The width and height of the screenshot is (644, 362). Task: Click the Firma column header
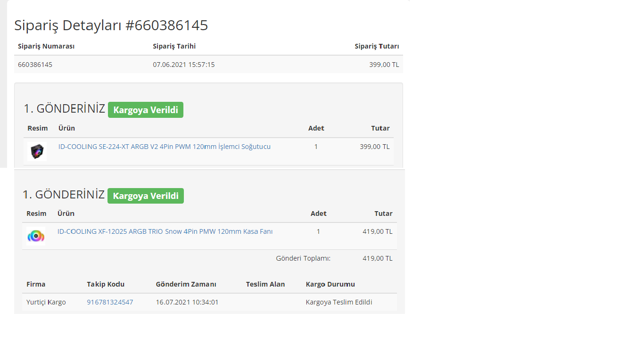click(x=36, y=284)
